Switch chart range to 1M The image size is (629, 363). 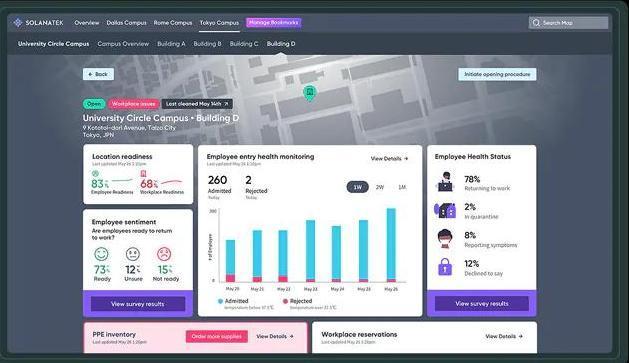click(402, 187)
